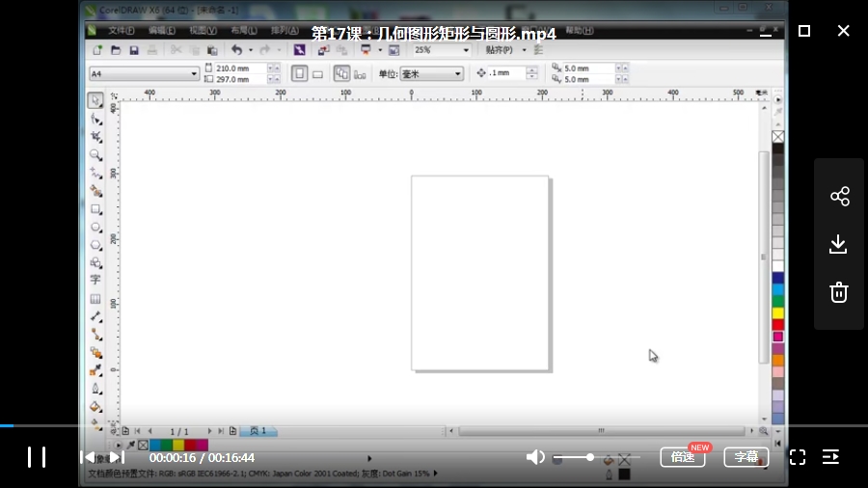Mute the video volume
The width and height of the screenshot is (868, 488).
click(534, 457)
